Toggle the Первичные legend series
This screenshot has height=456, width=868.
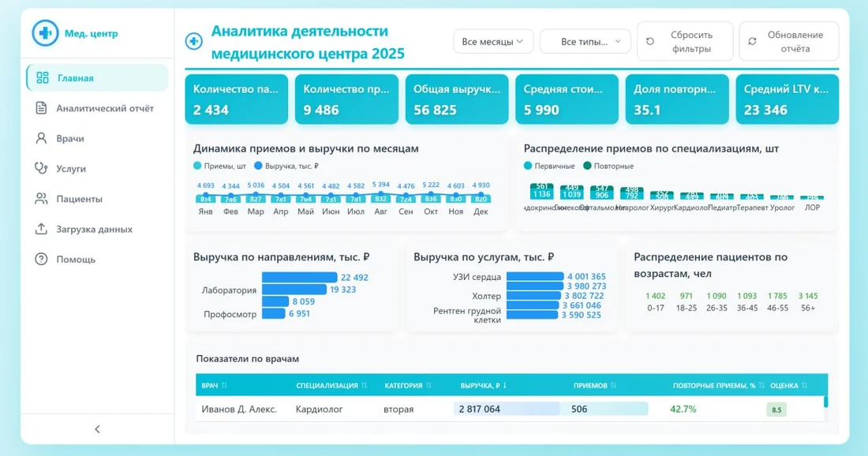click(549, 166)
